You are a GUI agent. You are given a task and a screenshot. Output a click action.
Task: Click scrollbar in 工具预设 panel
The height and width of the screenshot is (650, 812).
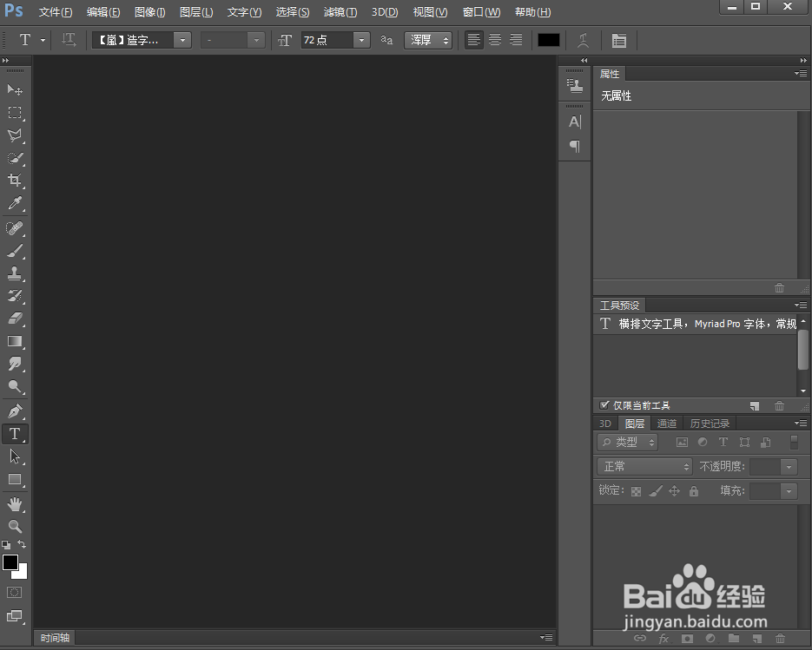803,350
